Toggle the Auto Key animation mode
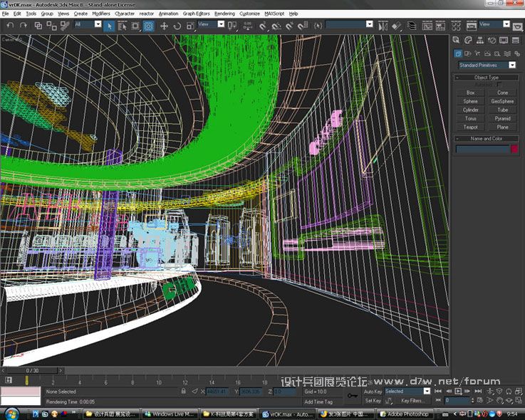The width and height of the screenshot is (525, 420). click(373, 391)
